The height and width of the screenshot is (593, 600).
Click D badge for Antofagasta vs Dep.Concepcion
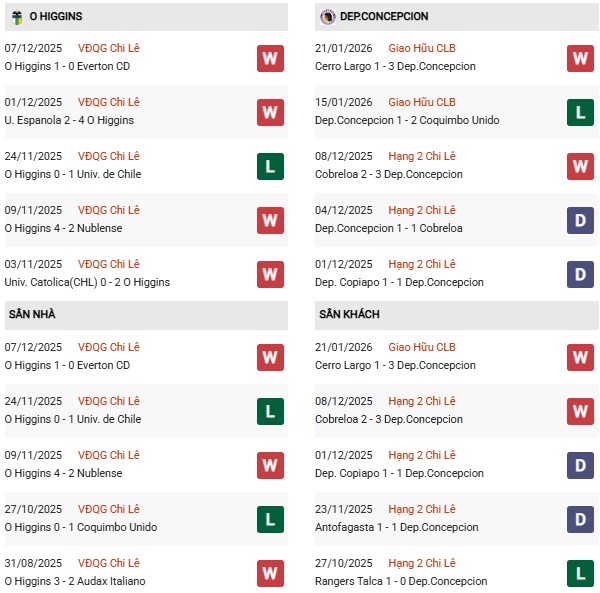click(x=580, y=519)
